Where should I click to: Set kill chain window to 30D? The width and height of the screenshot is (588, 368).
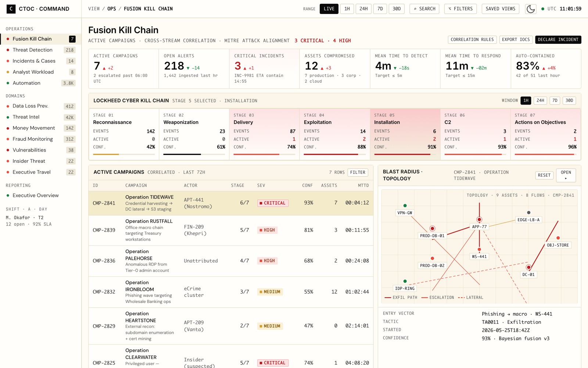pos(569,100)
